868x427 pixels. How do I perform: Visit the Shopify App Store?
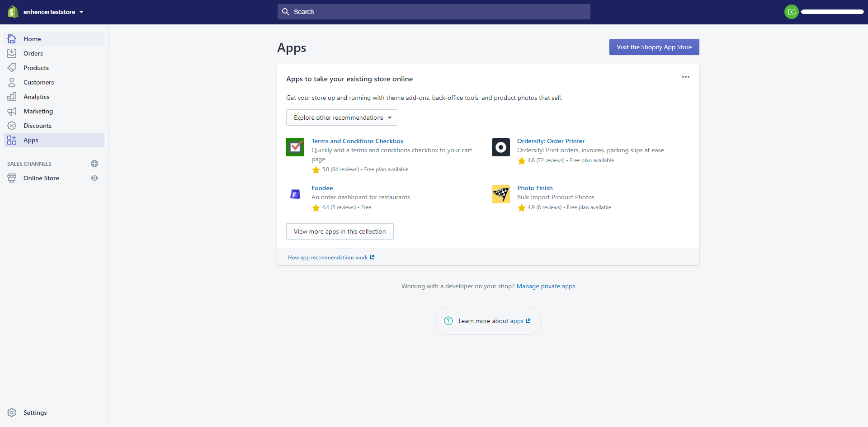pos(654,47)
